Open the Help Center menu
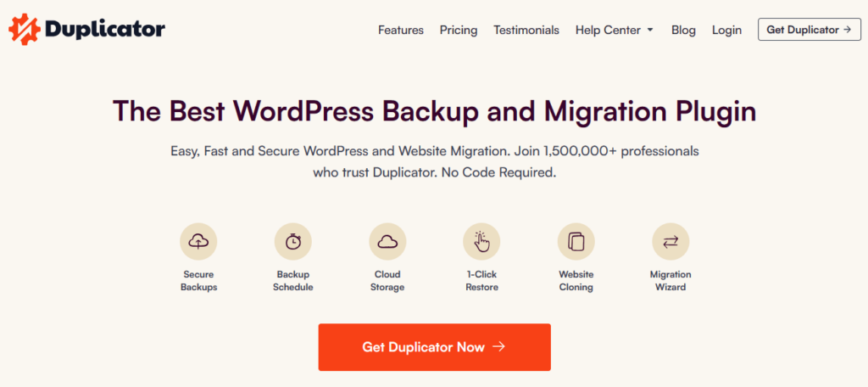This screenshot has height=387, width=868. [608, 30]
